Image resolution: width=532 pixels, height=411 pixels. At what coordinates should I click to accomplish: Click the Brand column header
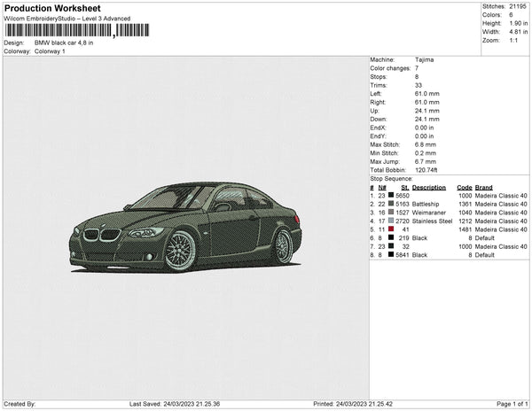483,187
